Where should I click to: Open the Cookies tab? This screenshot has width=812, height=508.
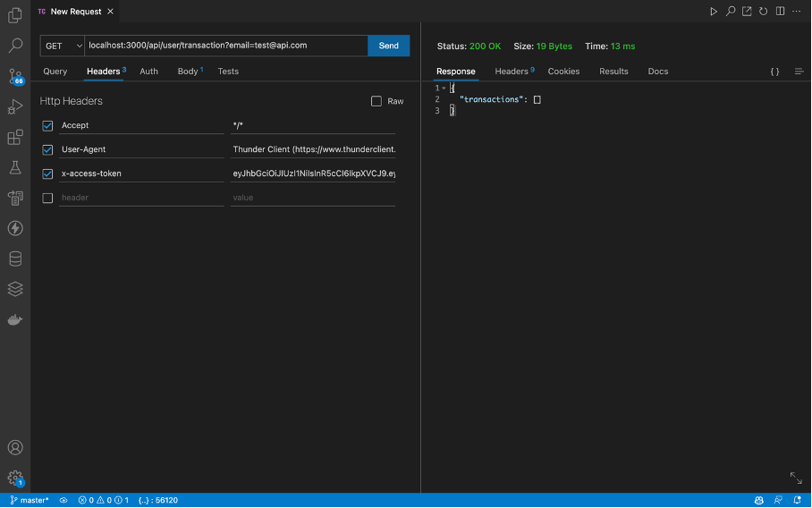(563, 72)
